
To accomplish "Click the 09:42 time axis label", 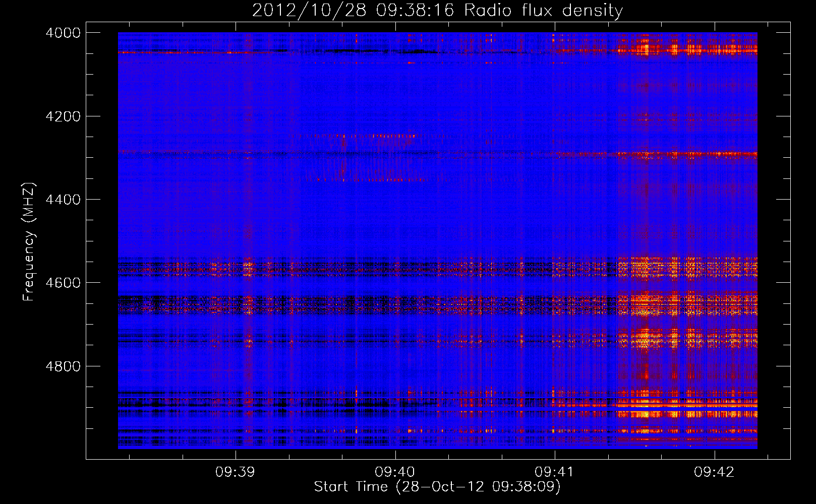I will click(x=714, y=472).
